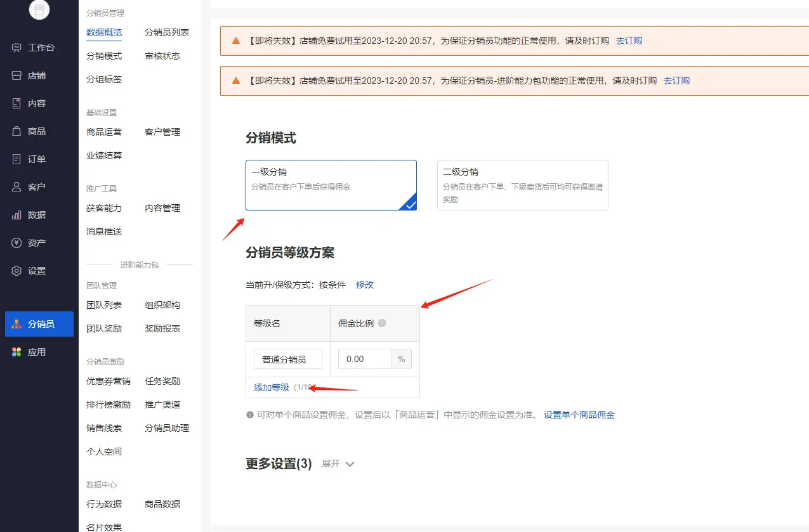Open the 应用 colorful apps icon
The image size is (809, 532).
[x=17, y=352]
